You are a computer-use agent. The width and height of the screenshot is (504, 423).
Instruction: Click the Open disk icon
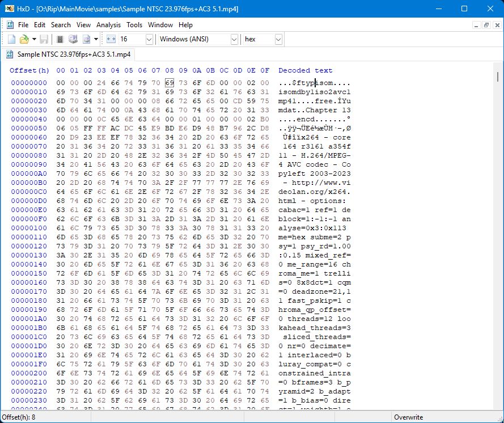tap(73, 39)
